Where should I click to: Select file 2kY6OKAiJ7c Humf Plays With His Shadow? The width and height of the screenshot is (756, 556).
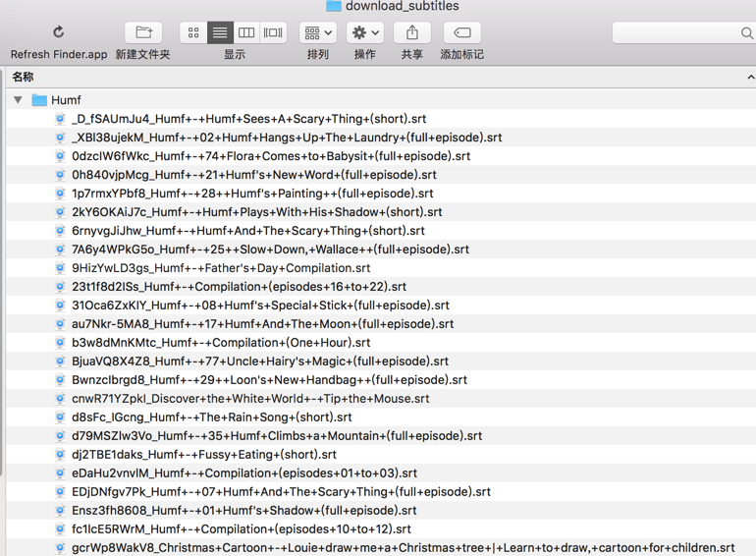click(257, 212)
